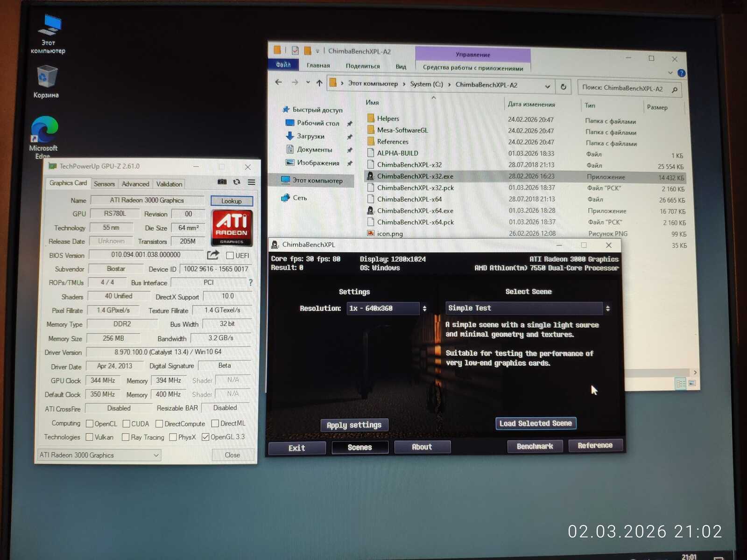Toggle the Ray Tracing checkbox

[126, 437]
